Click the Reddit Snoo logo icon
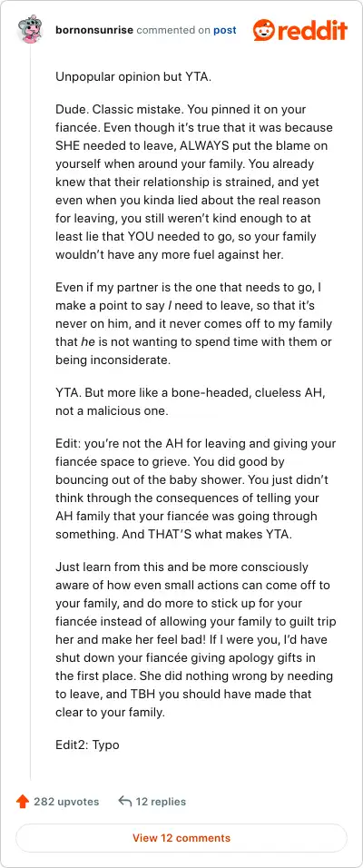 click(263, 30)
